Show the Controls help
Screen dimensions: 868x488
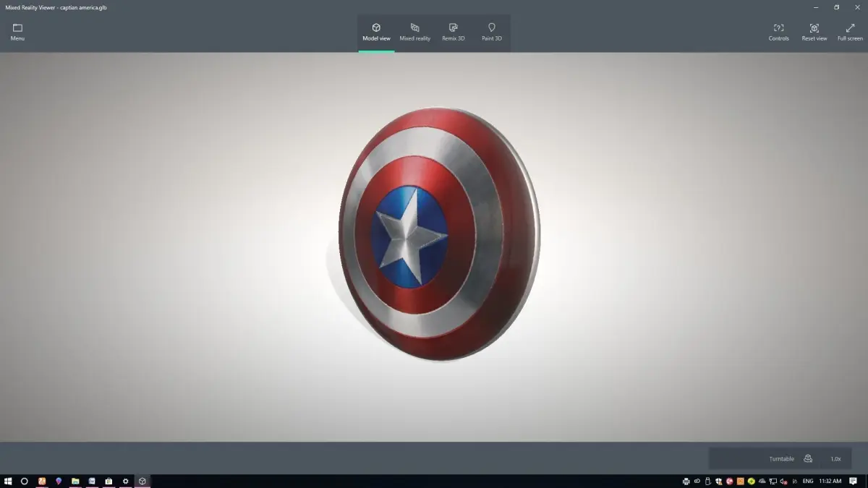(x=778, y=33)
